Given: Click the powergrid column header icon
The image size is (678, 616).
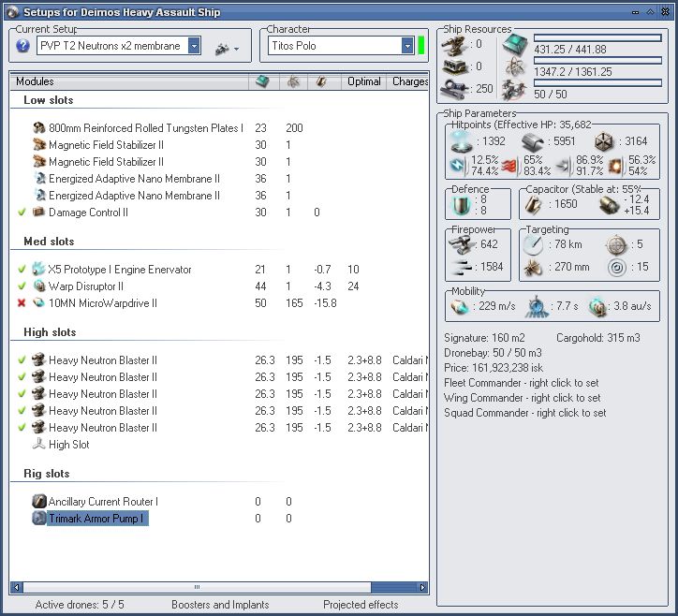Looking at the screenshot, I should click(293, 81).
